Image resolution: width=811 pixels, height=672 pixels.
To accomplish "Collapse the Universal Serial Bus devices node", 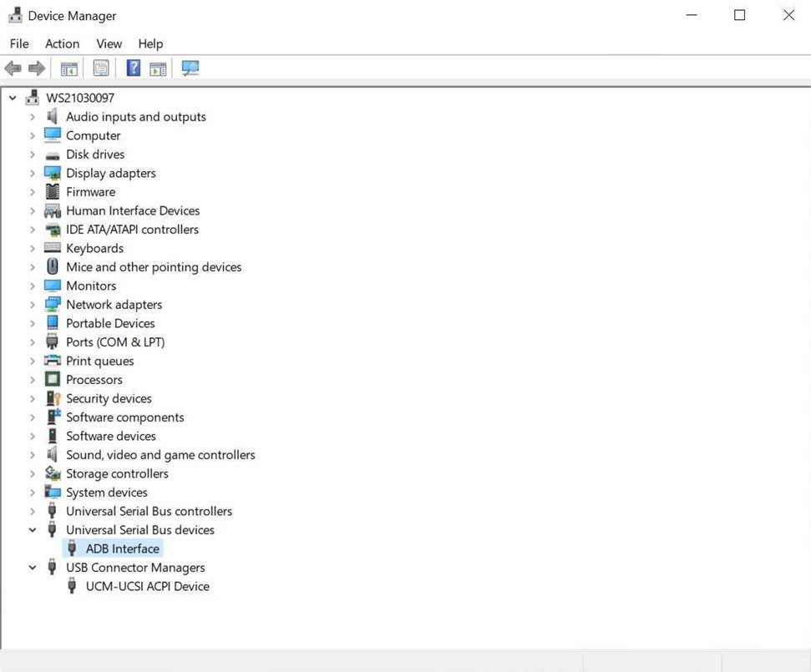I will click(33, 530).
